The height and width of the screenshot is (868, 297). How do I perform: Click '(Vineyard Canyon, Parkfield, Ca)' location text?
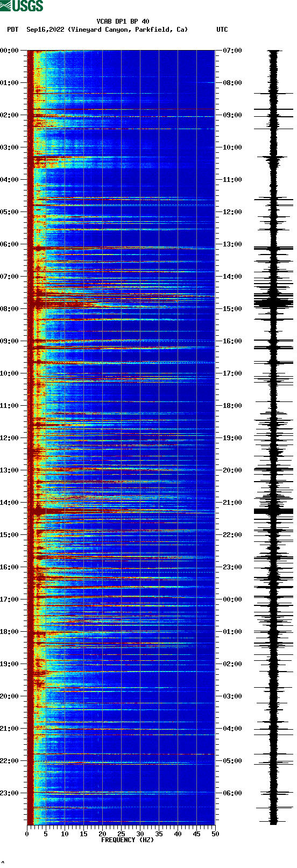click(128, 30)
